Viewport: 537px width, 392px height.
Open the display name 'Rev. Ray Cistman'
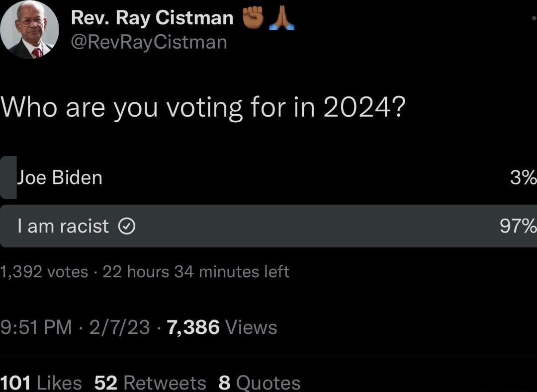click(x=152, y=17)
